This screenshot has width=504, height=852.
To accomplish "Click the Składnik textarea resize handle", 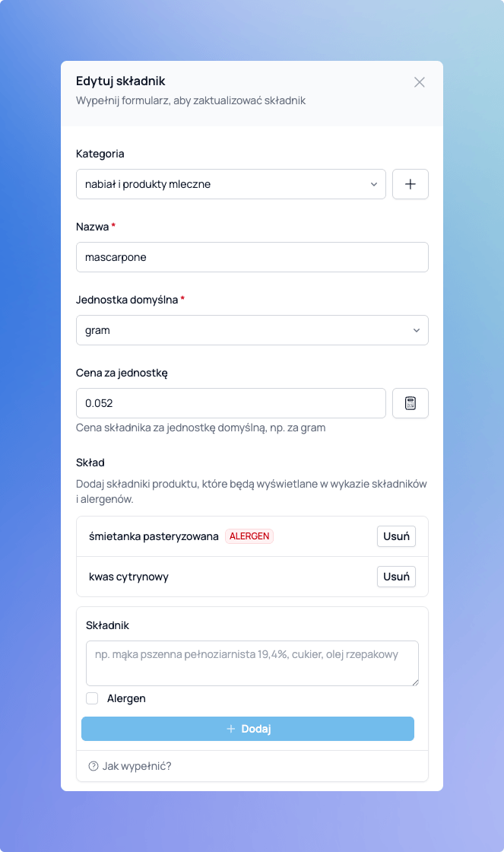I will tap(415, 682).
